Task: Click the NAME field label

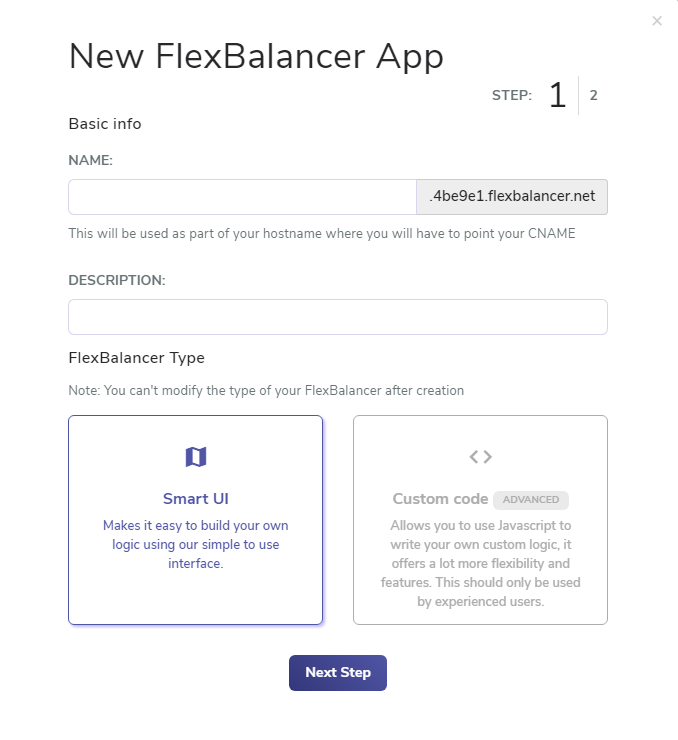Action: pyautogui.click(x=91, y=160)
